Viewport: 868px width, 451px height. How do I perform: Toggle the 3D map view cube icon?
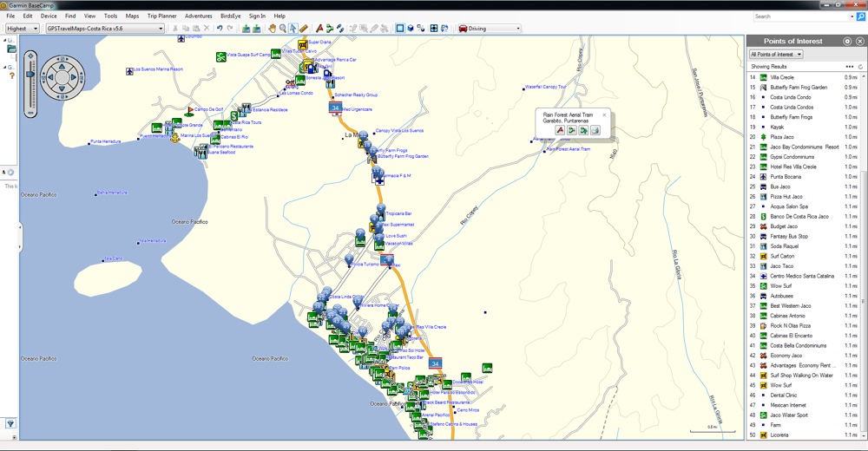(x=411, y=29)
